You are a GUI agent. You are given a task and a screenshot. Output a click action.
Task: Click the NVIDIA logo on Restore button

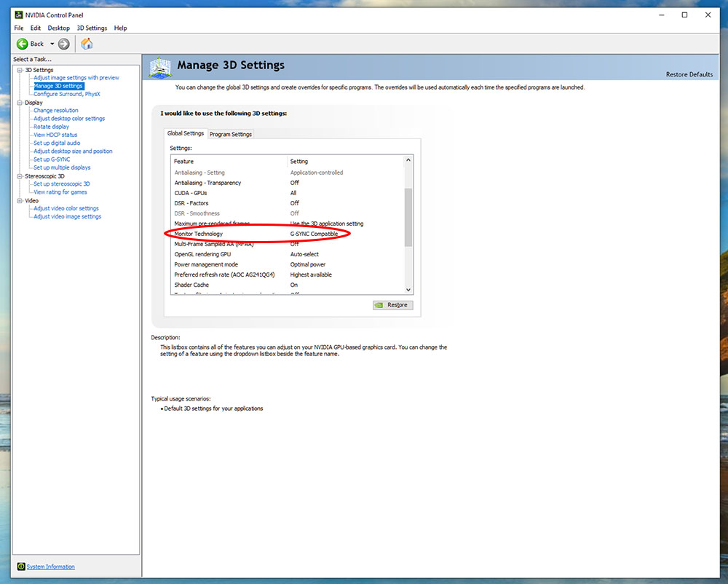pos(379,305)
